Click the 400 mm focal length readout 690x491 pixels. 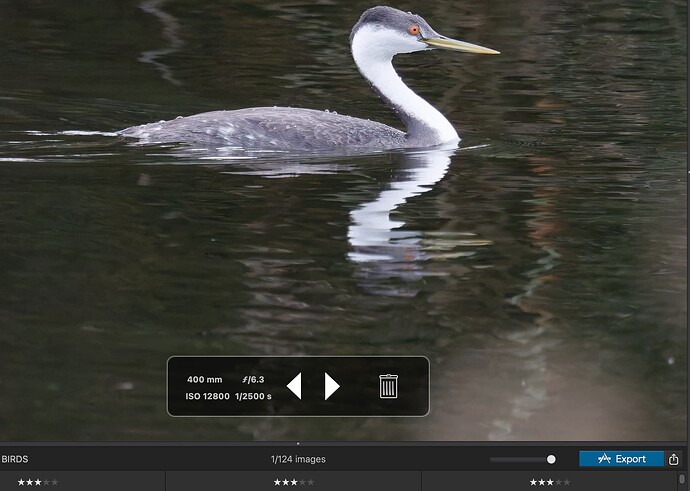(204, 379)
